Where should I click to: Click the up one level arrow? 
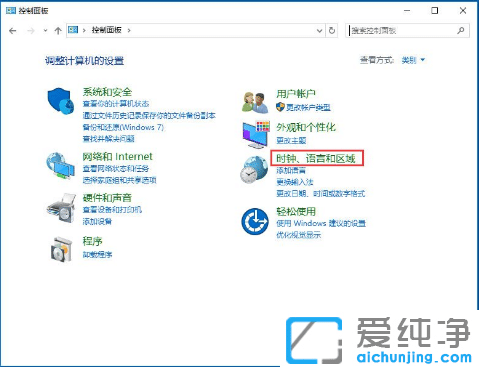[x=58, y=31]
